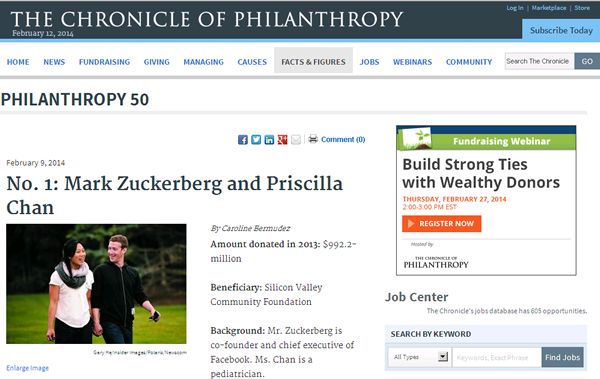Share using the Google Plus icon
Viewport: 600px width, 379px height.
(x=282, y=140)
